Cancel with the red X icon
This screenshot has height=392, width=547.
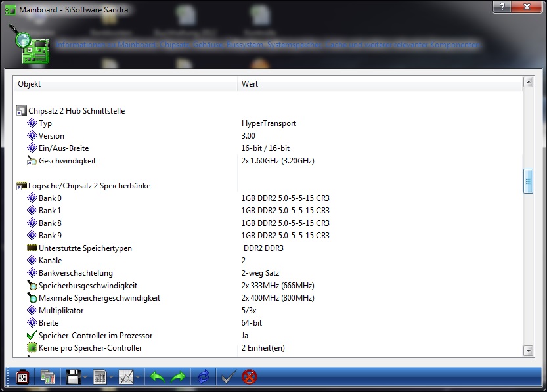point(249,377)
